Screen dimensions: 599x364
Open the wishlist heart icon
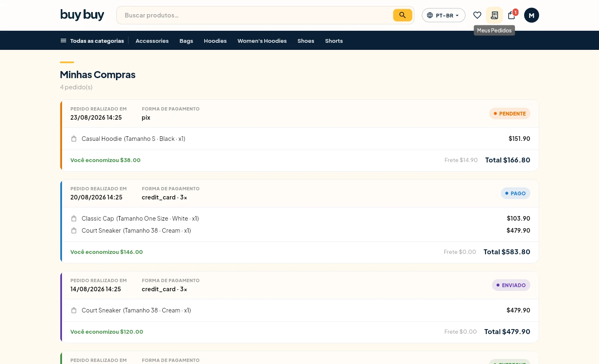pyautogui.click(x=477, y=15)
